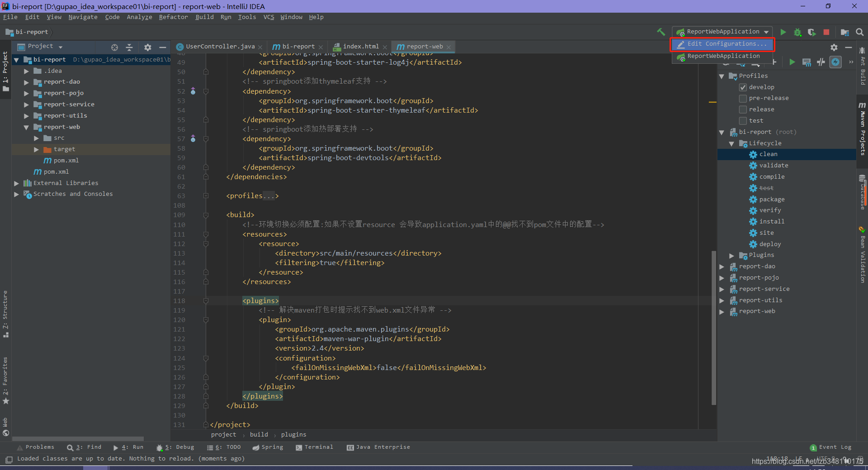
Task: Click locate-in-tree crosshair icon in Project panel
Action: tap(114, 47)
